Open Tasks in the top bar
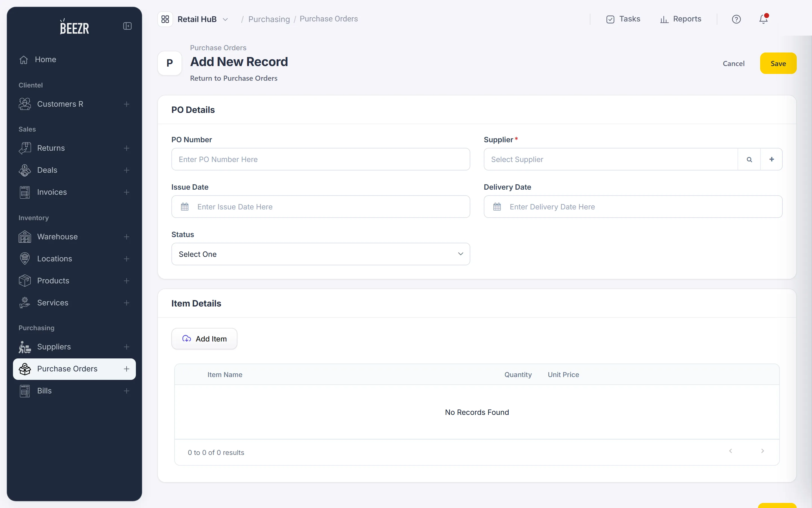 pyautogui.click(x=623, y=19)
